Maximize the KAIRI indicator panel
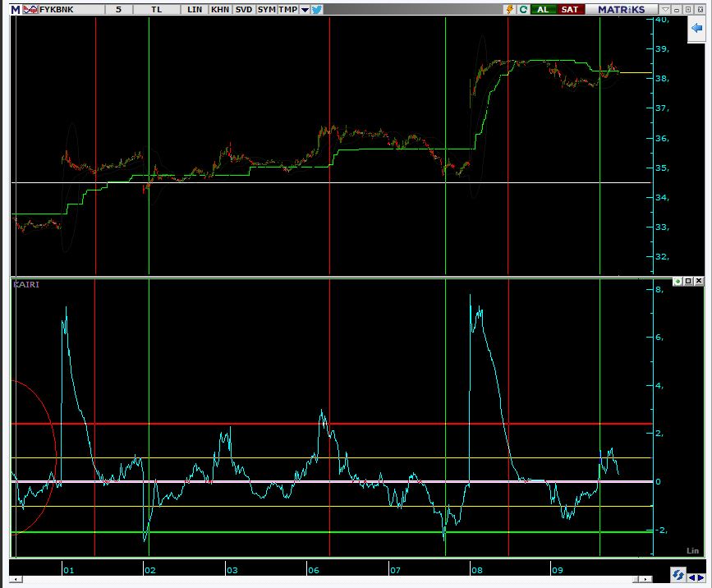 (x=688, y=282)
